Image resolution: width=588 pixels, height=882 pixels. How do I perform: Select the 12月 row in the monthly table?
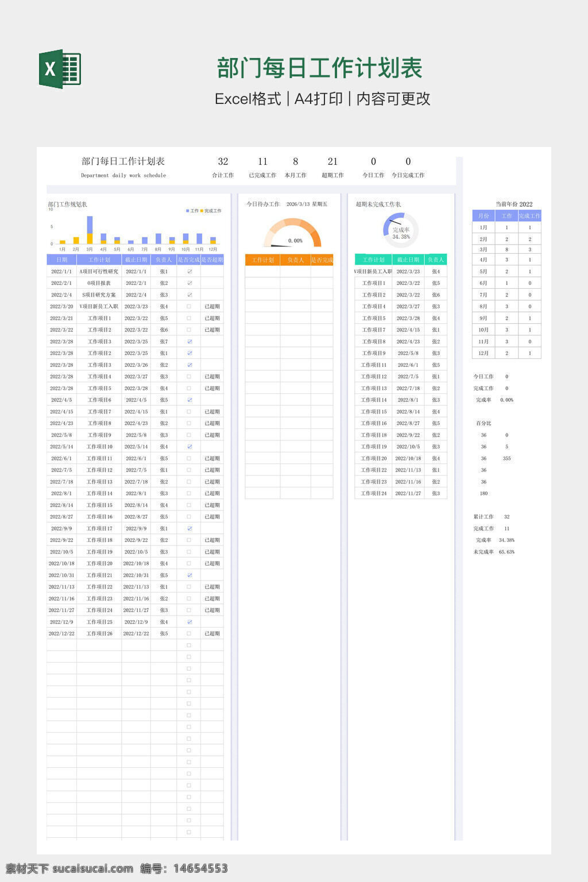coord(506,353)
